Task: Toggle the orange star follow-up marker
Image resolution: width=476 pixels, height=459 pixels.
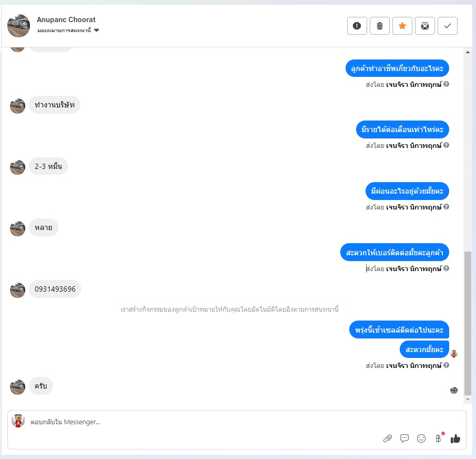Action: (x=402, y=26)
